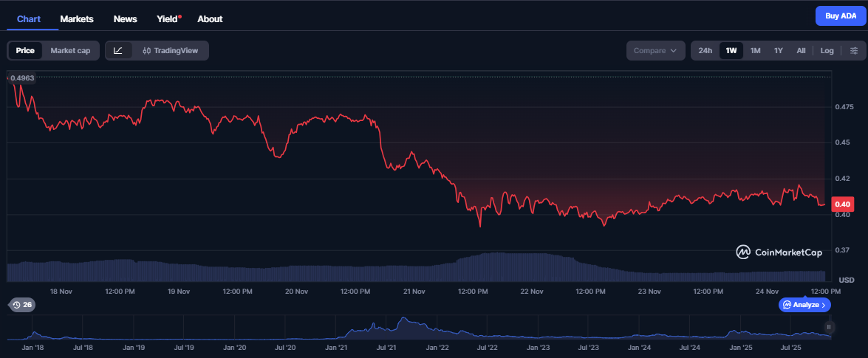Switch chart to Market cap view
Screen dimensions: 868x358
[70, 51]
